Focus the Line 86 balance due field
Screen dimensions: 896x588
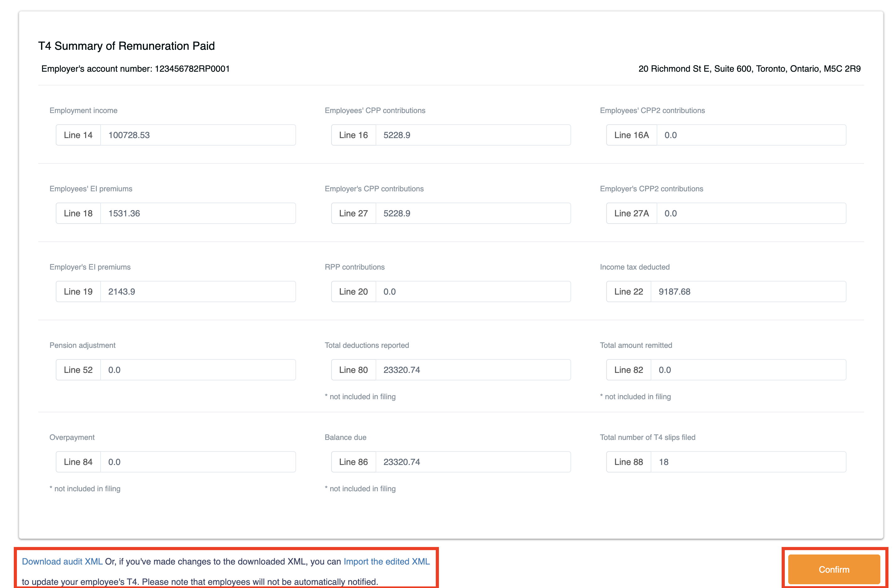(x=473, y=462)
